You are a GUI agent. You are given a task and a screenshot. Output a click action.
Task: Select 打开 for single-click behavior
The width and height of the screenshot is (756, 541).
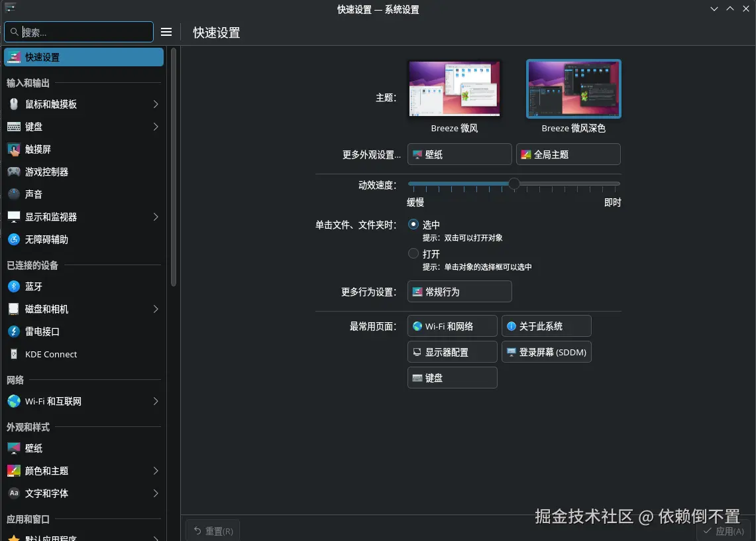click(413, 253)
